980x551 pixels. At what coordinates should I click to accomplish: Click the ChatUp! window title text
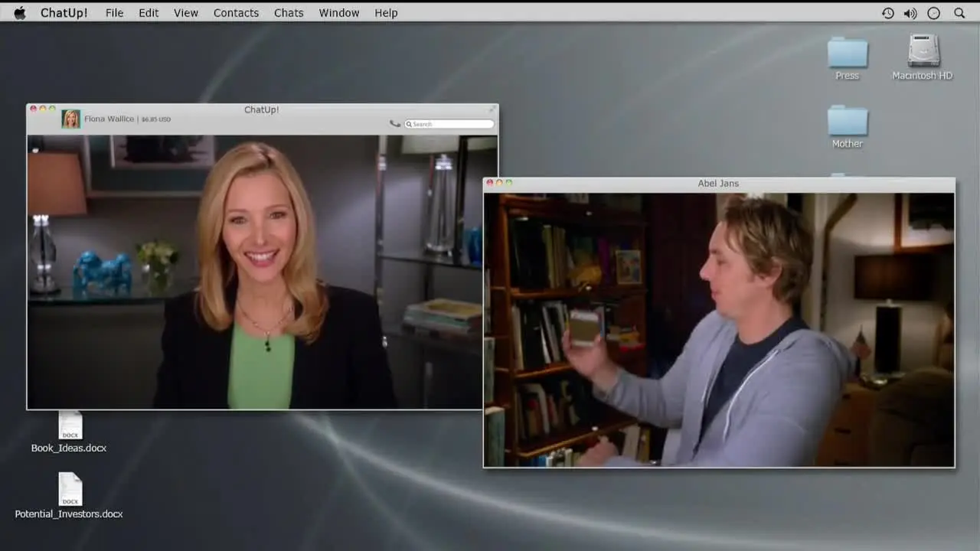(262, 109)
